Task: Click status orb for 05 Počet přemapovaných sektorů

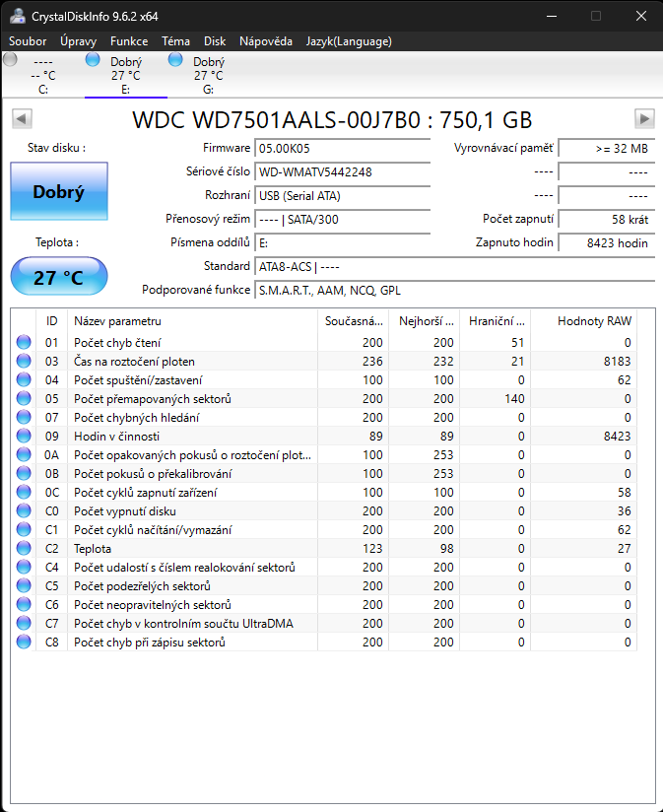Action: [24, 398]
